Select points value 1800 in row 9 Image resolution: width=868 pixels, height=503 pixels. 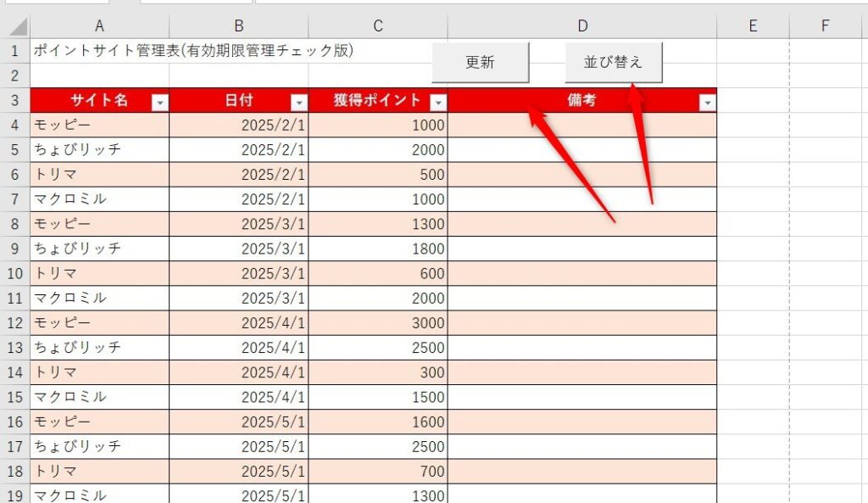point(378,249)
